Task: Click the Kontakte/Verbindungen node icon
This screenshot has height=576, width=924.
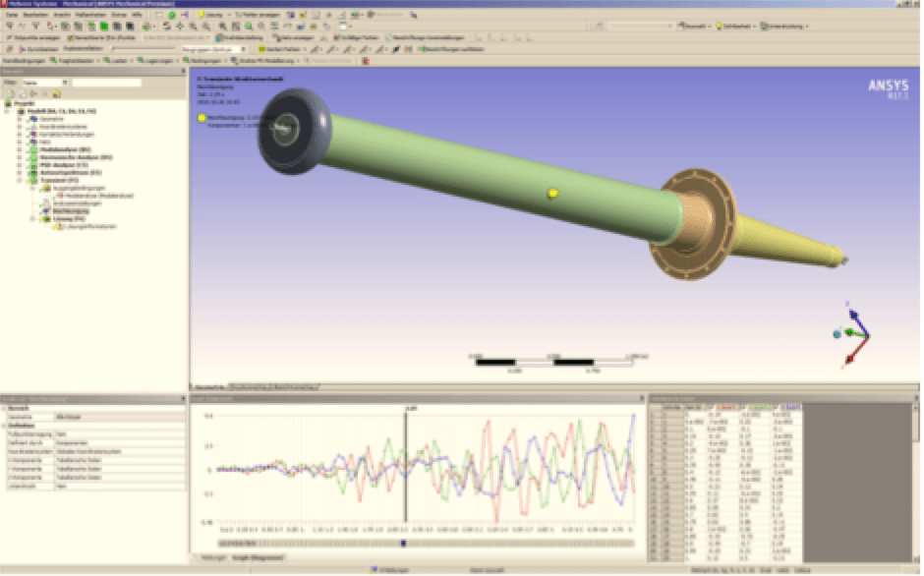Action: 33,134
